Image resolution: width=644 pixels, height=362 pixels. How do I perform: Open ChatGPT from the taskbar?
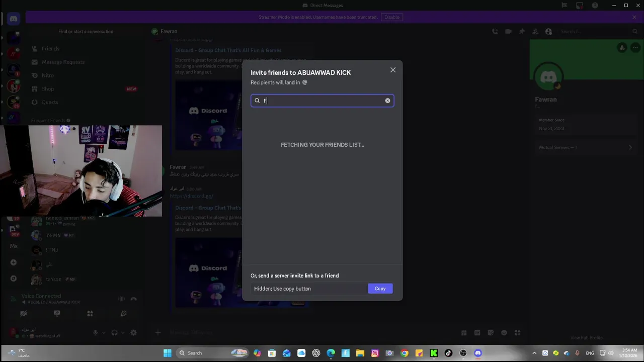coord(316,353)
